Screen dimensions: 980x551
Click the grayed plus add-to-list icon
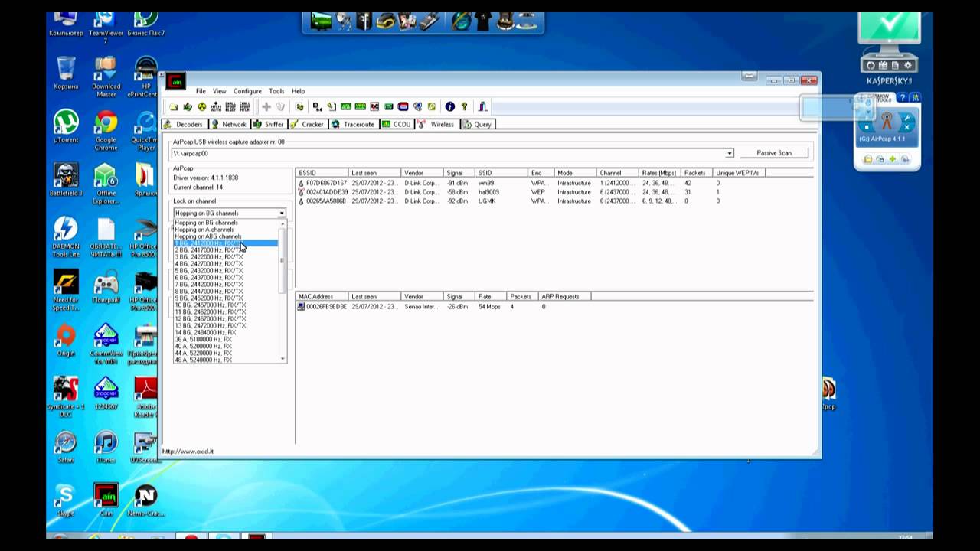coord(266,106)
